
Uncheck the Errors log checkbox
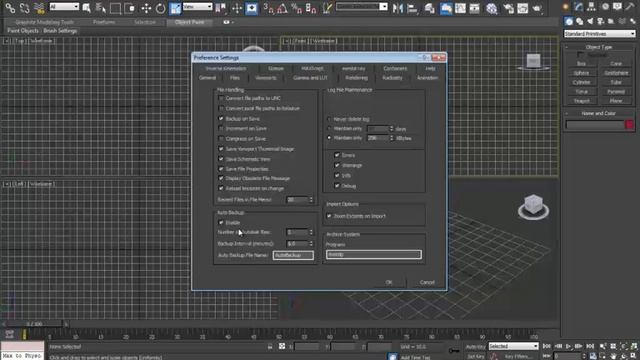[x=337, y=155]
